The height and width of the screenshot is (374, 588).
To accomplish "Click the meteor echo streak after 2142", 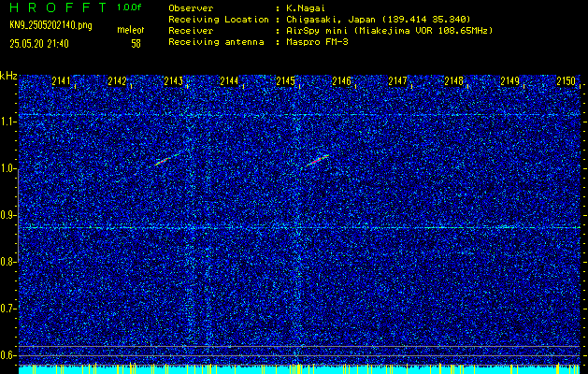I will point(167,159).
